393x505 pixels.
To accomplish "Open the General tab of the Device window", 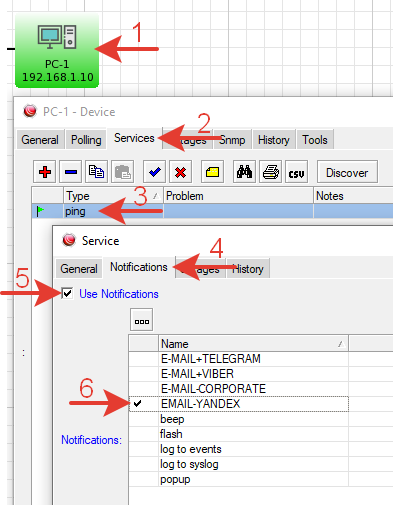I will pos(40,140).
